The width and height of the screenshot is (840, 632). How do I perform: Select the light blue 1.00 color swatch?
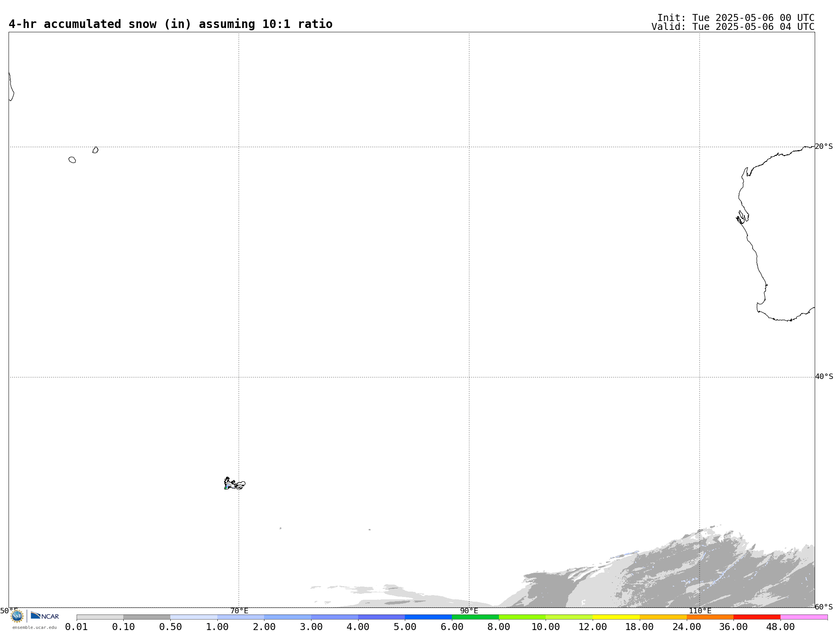[241, 617]
